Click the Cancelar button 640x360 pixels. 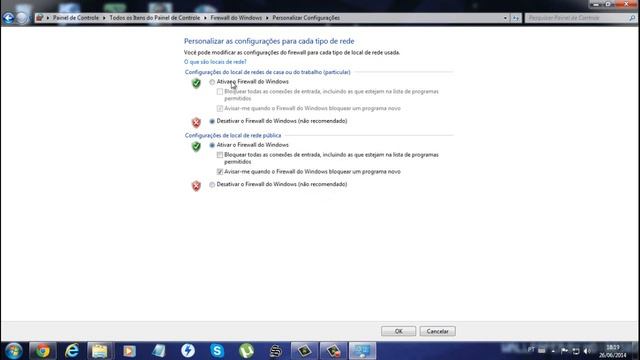pos(438,331)
